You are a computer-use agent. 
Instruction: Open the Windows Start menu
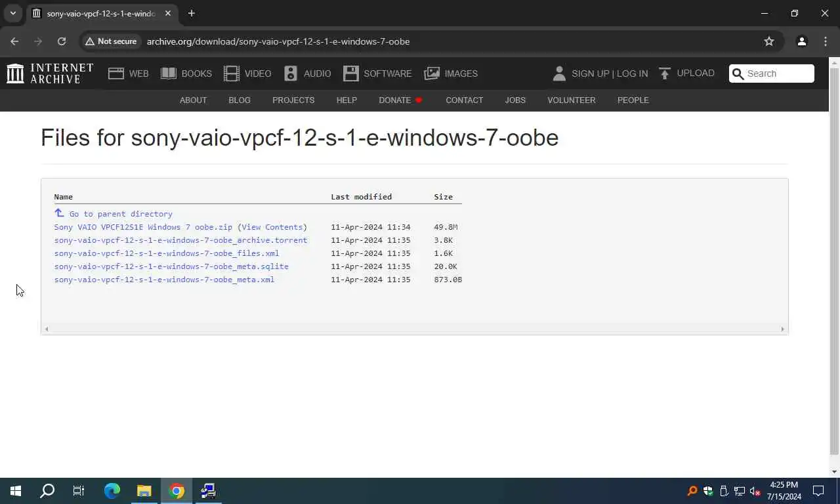pyautogui.click(x=16, y=491)
